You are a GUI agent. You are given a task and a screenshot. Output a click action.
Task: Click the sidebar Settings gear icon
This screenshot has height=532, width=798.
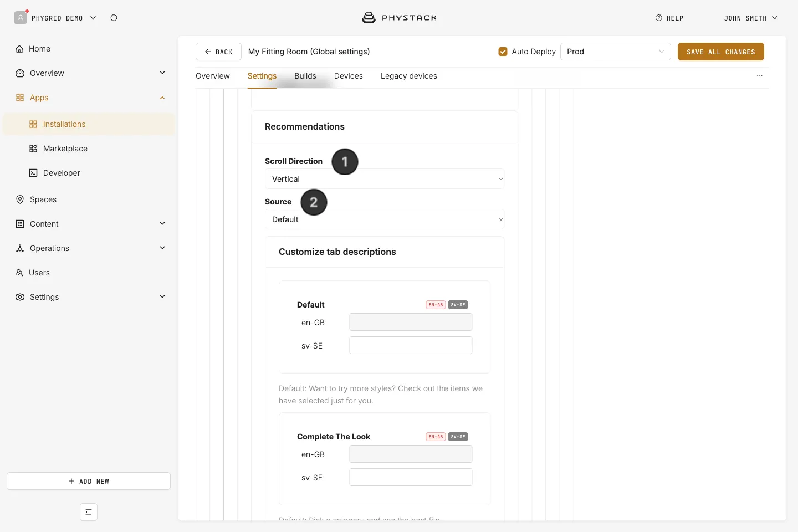point(20,297)
